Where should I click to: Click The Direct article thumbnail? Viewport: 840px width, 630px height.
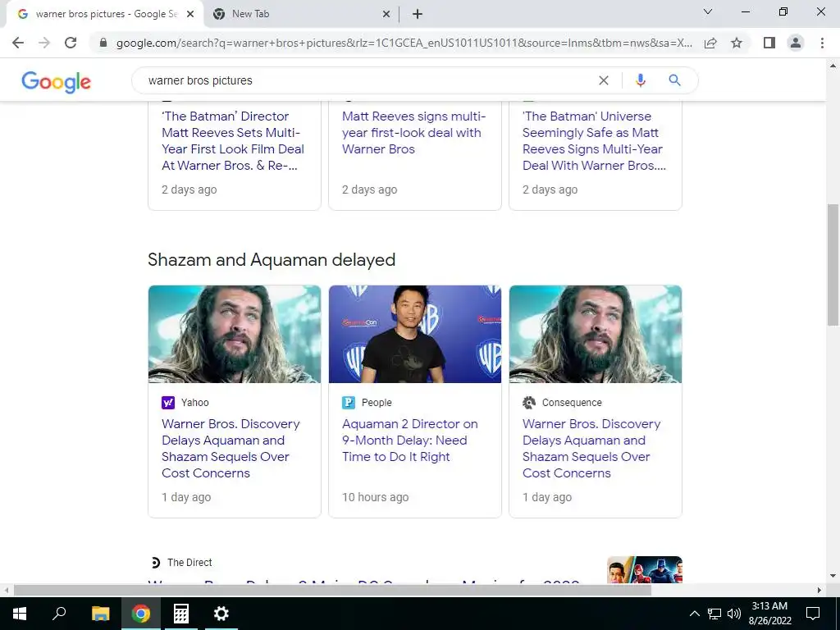[x=645, y=569]
